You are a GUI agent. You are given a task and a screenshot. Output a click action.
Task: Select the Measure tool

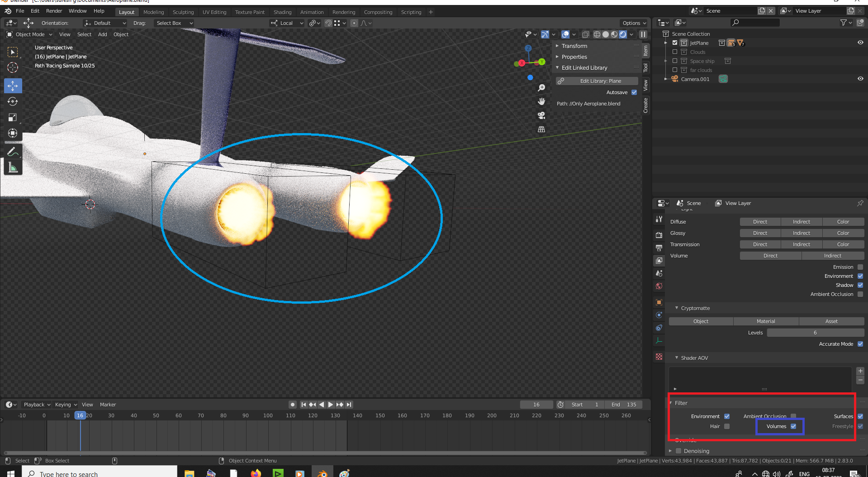coord(13,168)
